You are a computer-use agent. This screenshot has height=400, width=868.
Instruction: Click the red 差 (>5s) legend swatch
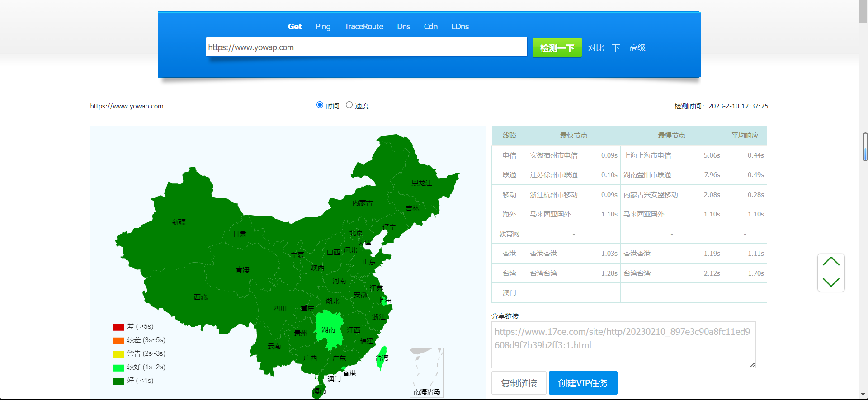tap(118, 327)
